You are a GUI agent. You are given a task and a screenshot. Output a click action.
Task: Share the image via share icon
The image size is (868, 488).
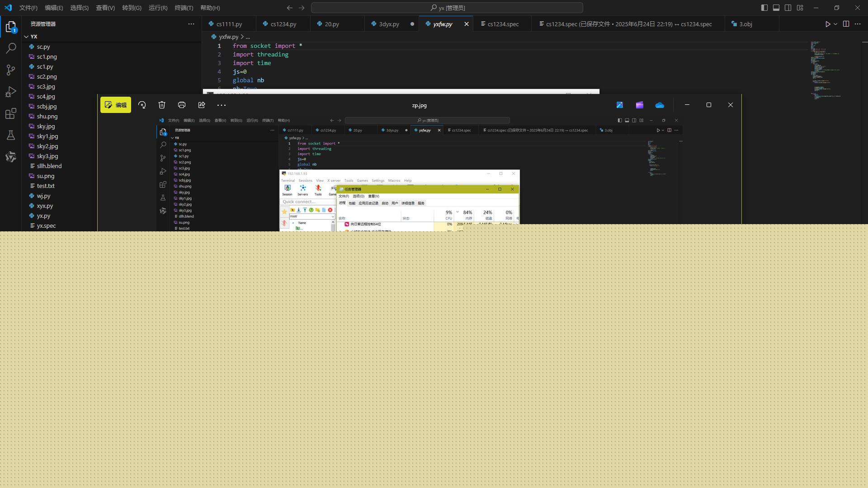[202, 105]
